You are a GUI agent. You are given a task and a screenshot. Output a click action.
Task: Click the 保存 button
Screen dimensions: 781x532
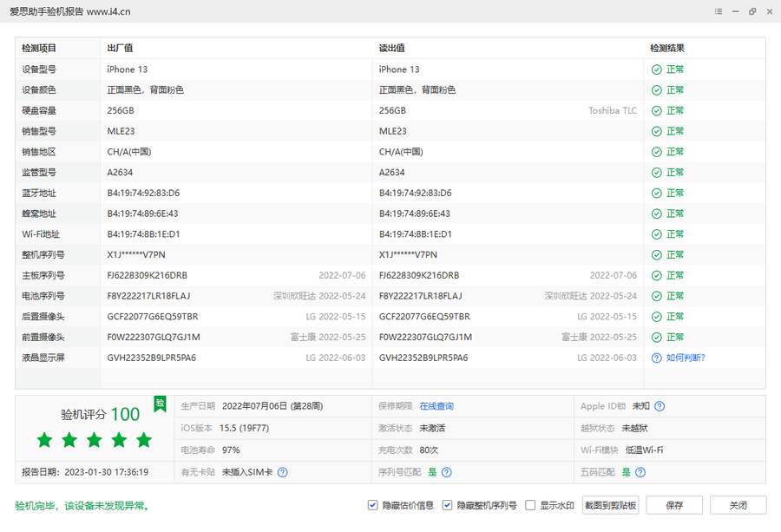coord(674,505)
